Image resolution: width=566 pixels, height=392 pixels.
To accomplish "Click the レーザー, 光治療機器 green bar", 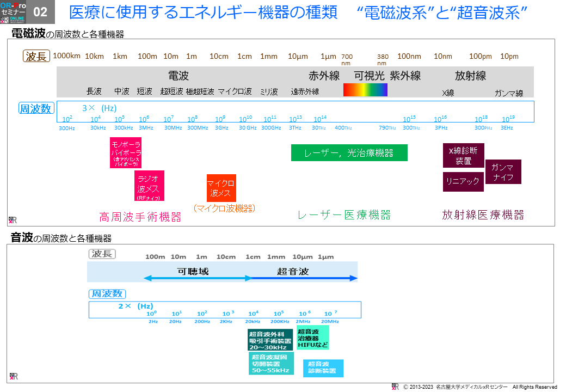I will (349, 152).
